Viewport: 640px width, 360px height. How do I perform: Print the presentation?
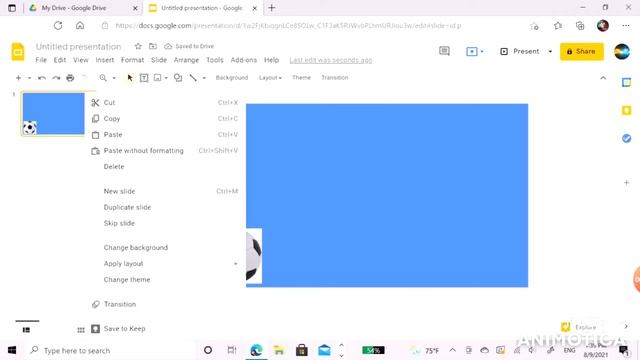[70, 78]
